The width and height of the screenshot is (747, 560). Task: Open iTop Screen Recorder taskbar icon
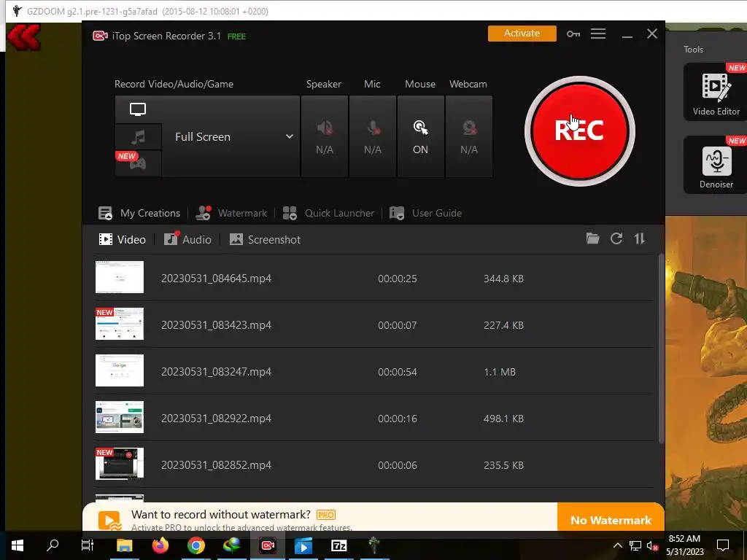point(268,545)
